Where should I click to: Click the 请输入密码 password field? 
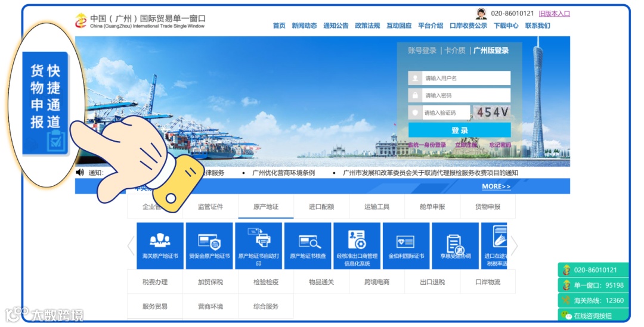[459, 95]
